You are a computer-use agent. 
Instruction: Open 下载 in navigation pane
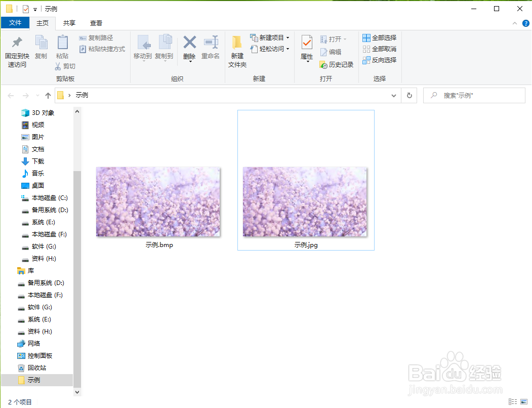(33, 161)
